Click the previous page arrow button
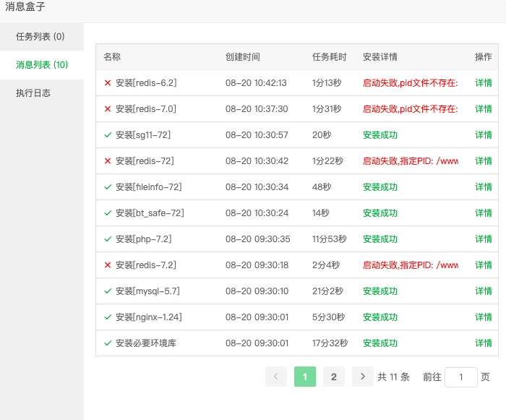This screenshot has width=506, height=420. coord(276,377)
